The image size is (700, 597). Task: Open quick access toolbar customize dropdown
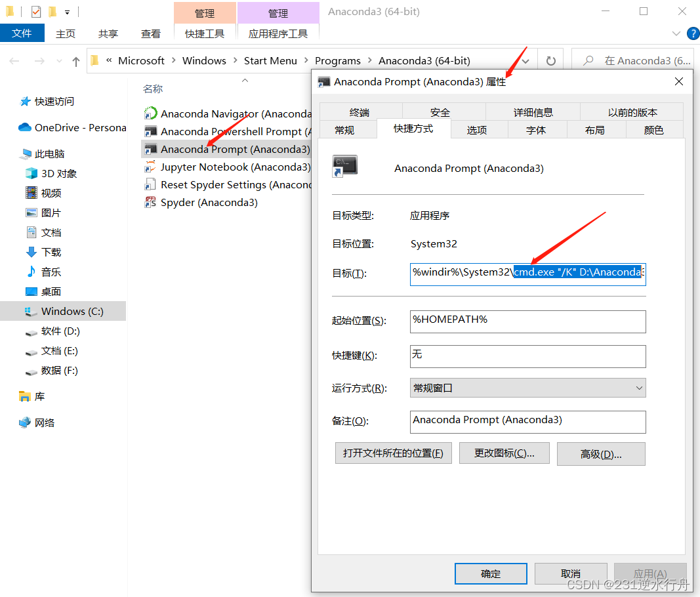click(67, 12)
